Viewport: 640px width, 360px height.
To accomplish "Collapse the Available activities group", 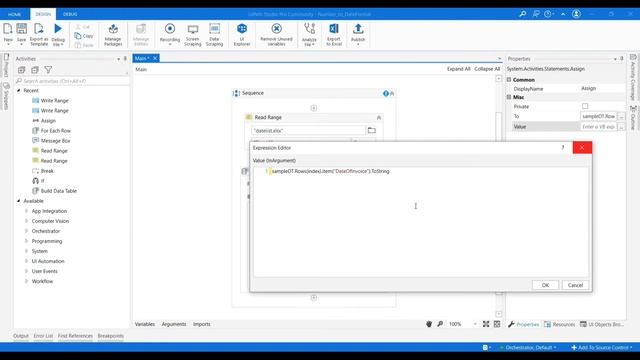I will [x=19, y=201].
